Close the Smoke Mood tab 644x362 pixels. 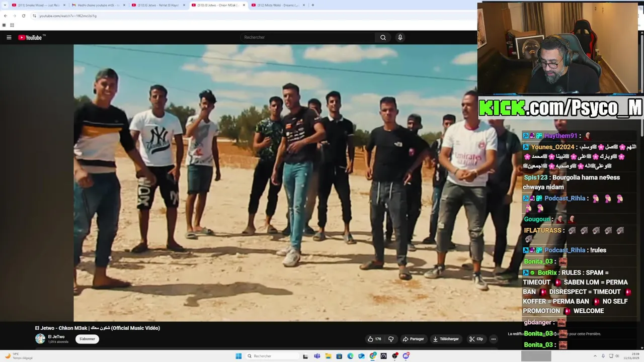point(64,5)
